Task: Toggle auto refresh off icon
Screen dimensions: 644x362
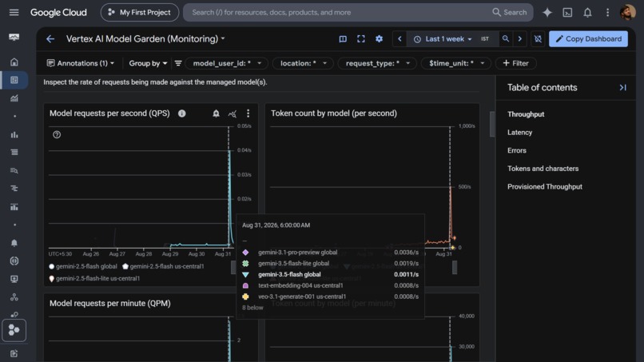Action: tap(538, 38)
